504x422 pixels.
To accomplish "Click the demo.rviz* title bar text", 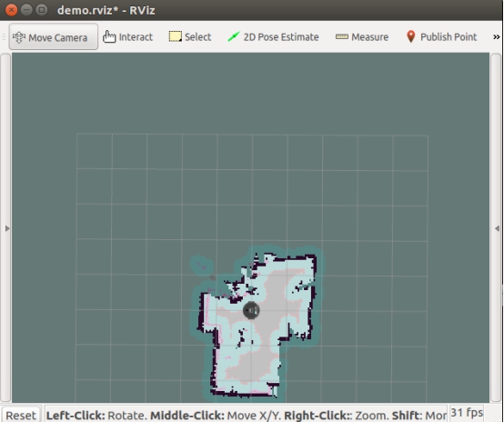I will (106, 10).
